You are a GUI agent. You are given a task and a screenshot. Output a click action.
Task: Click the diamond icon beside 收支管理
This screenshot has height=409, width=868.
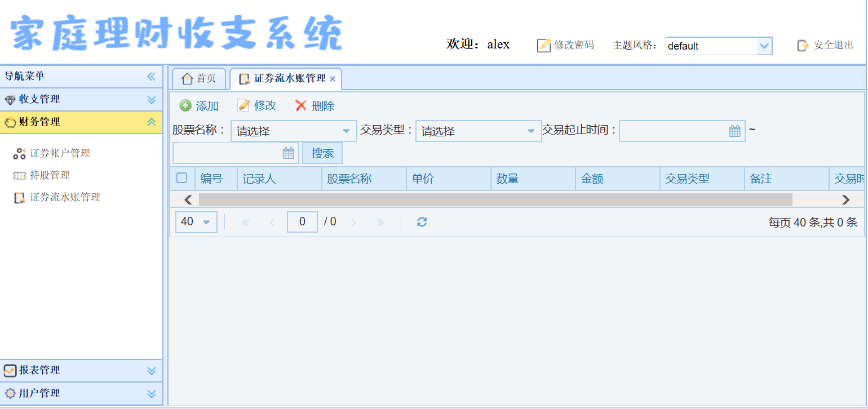(x=10, y=100)
